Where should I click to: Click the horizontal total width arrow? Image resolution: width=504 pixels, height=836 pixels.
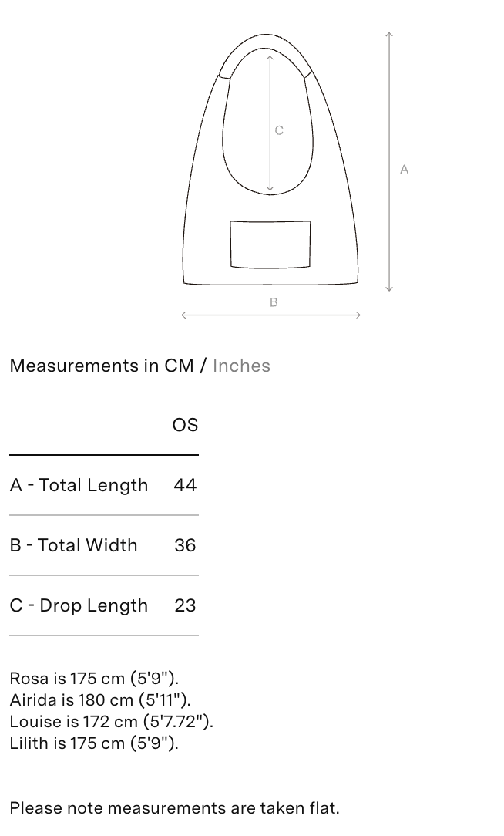pos(270,315)
